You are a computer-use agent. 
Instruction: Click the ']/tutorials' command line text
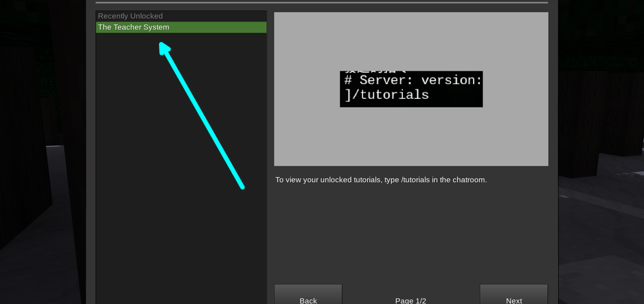coord(387,95)
